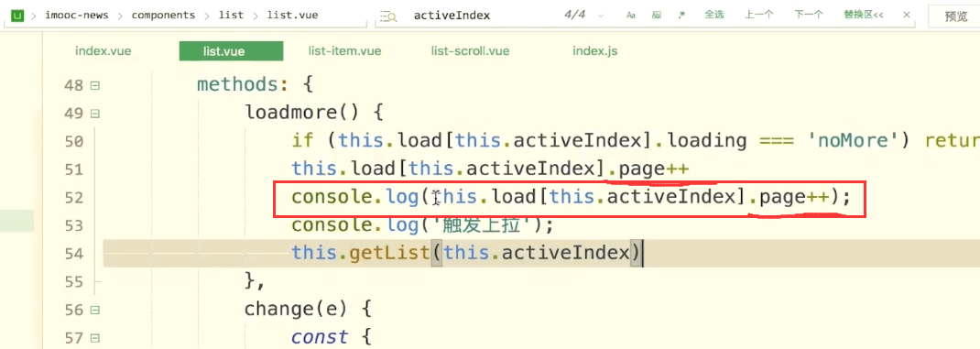The width and height of the screenshot is (980, 349).
Task: Collapse the fold marker on line 49
Action: 95,114
